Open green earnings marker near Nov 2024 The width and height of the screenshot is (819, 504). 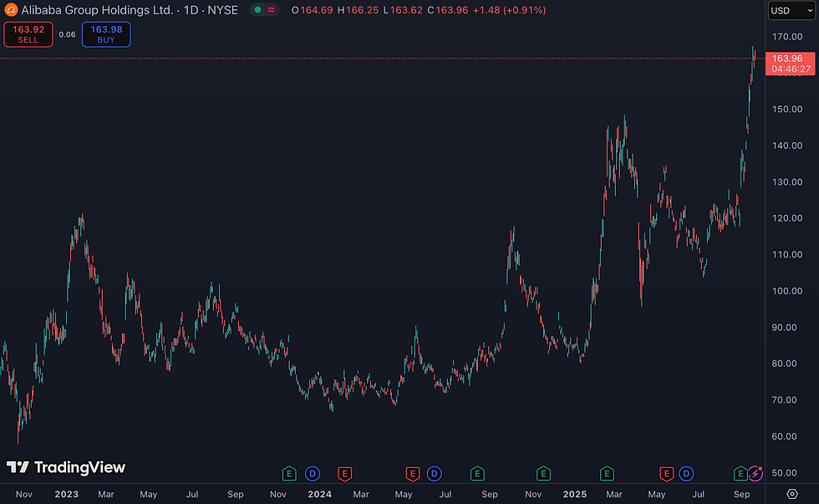tap(543, 474)
